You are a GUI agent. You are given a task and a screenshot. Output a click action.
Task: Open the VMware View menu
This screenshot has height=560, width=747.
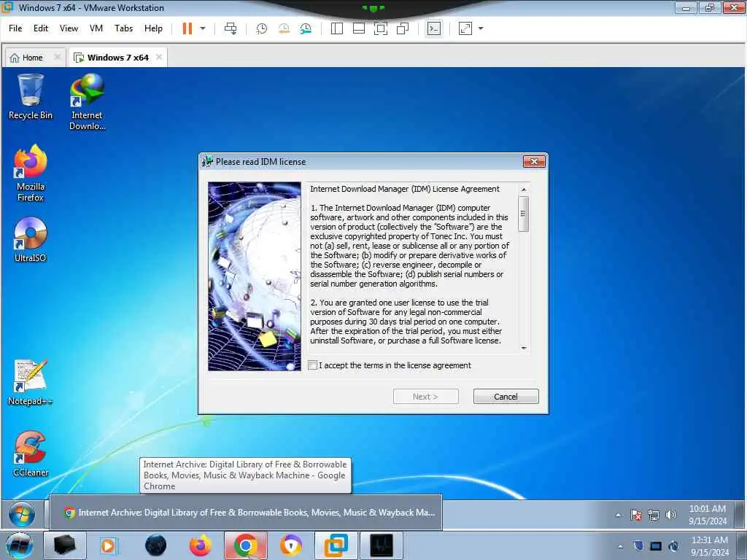click(x=69, y=28)
